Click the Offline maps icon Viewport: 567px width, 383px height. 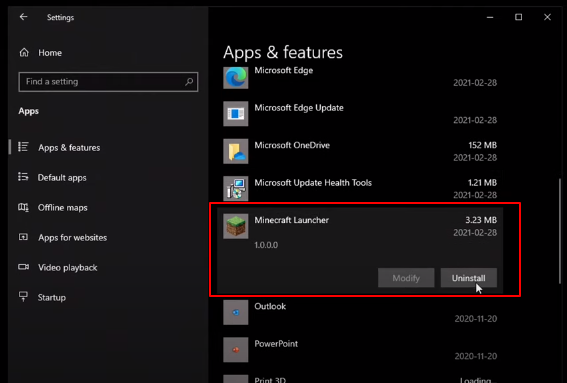(24, 207)
